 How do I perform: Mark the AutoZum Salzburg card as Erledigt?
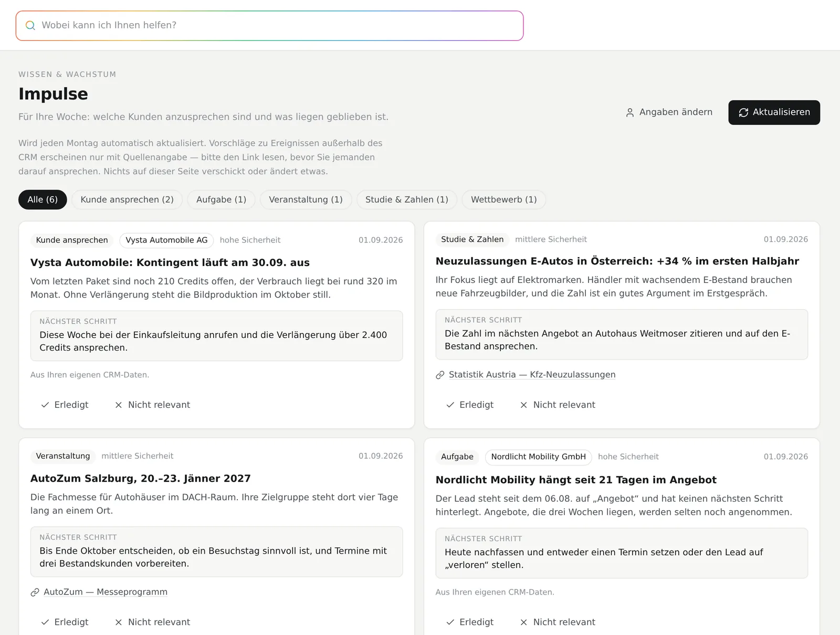click(x=65, y=622)
